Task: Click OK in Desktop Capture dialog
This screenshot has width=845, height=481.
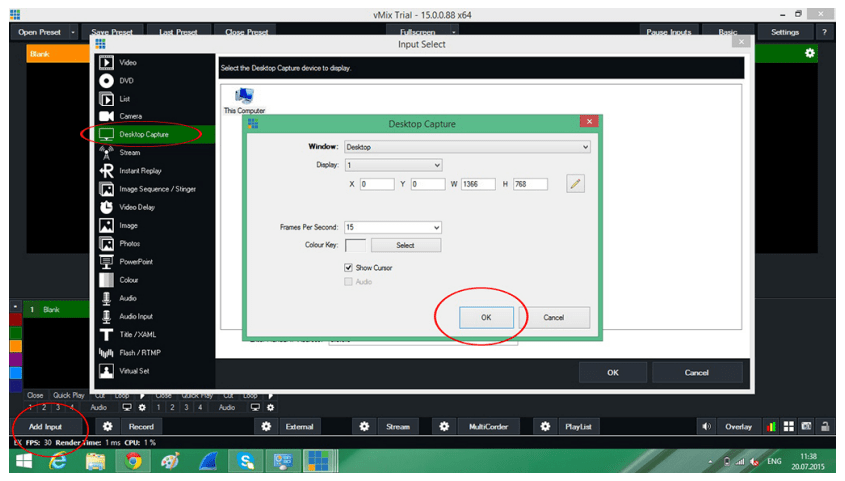Action: (486, 318)
